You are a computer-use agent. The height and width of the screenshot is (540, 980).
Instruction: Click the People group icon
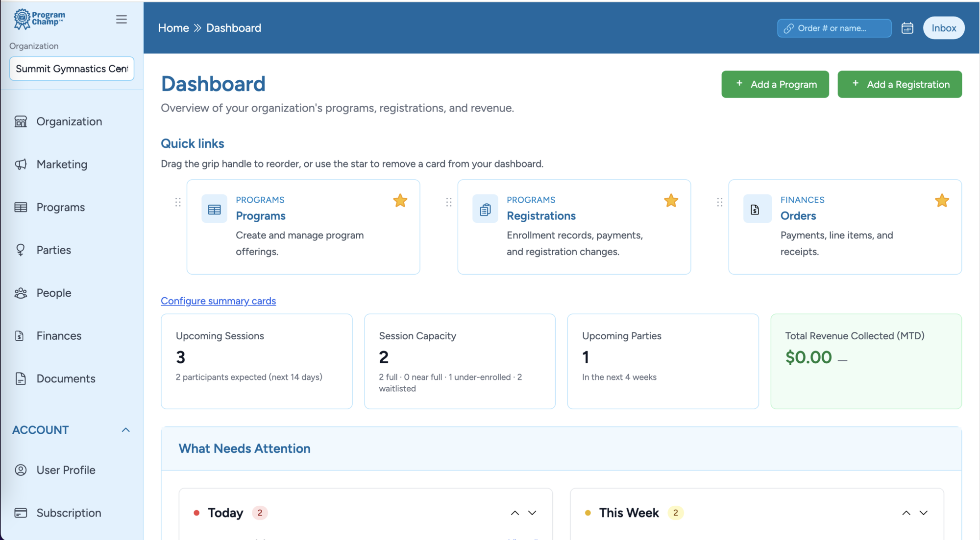pyautogui.click(x=21, y=293)
